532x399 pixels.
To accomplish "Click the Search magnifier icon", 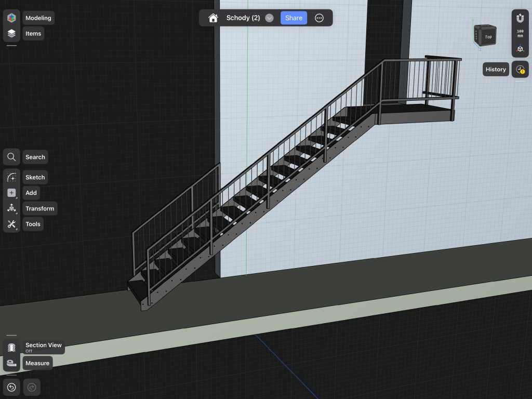I will point(11,157).
